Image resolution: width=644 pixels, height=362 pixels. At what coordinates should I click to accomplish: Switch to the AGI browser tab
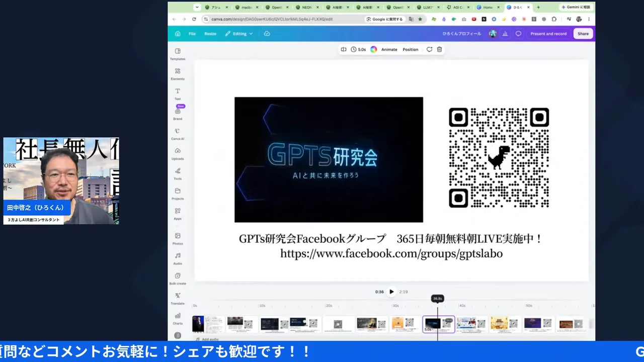click(459, 8)
